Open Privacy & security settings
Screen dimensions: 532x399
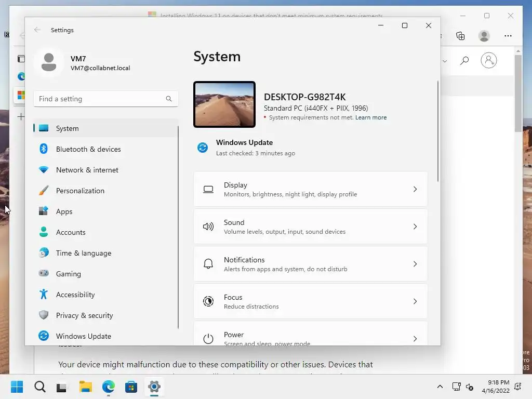(x=105, y=315)
